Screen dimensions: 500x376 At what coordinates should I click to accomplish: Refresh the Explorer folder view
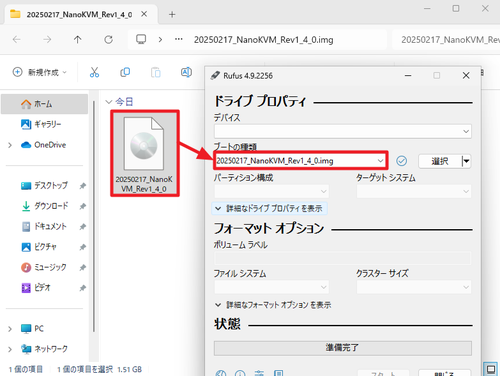tap(108, 40)
